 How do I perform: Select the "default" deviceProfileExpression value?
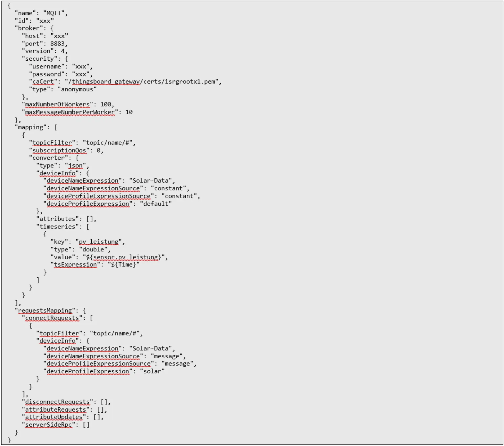[156, 204]
